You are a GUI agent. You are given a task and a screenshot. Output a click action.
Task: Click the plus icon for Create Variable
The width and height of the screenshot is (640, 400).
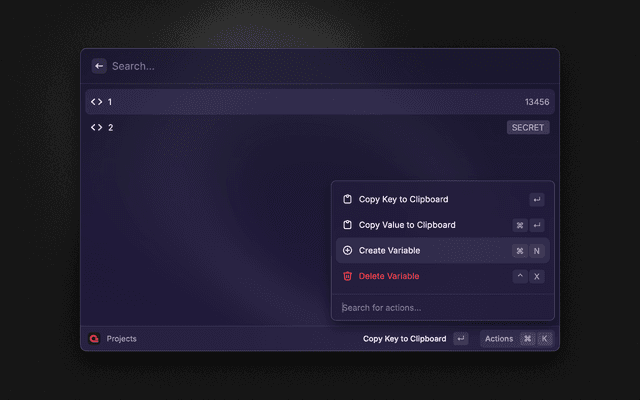347,250
